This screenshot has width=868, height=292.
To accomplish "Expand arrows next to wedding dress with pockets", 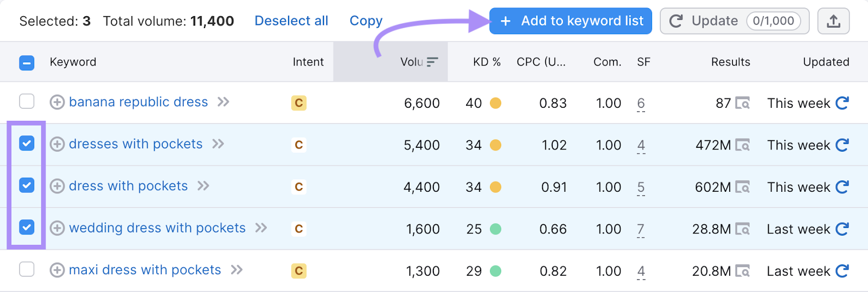I will pos(261,228).
